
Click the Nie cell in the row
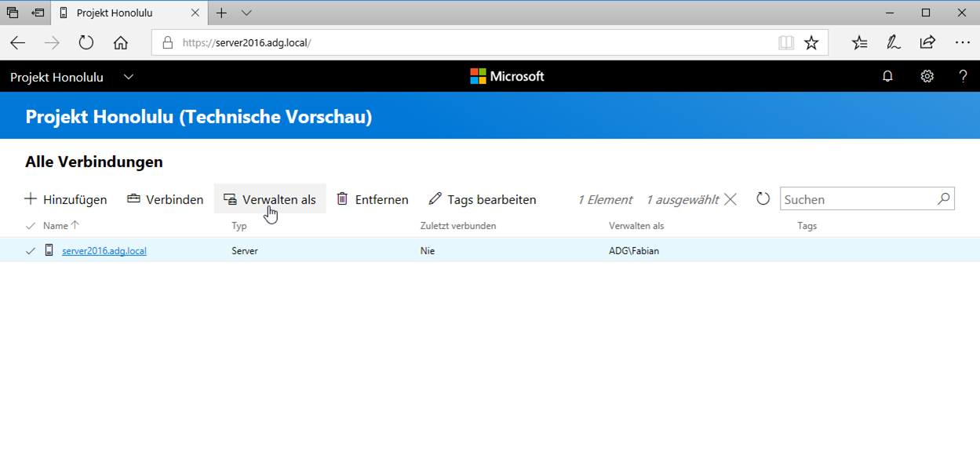point(428,251)
